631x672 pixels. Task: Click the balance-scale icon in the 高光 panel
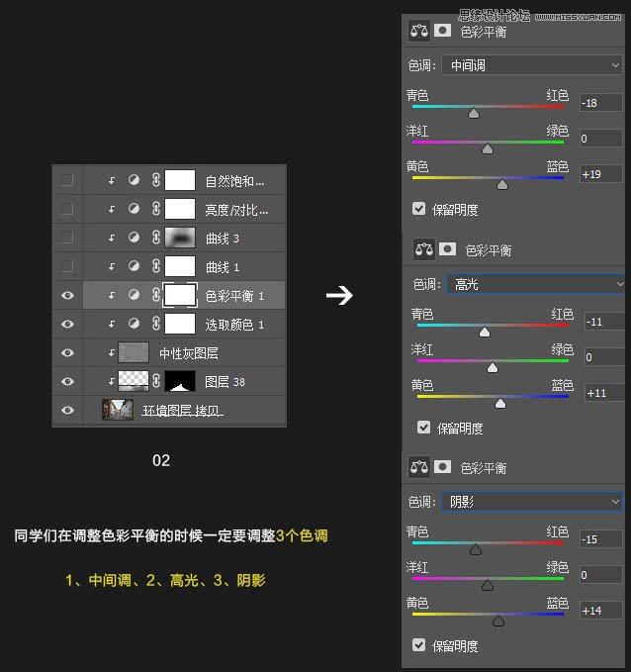(x=424, y=249)
